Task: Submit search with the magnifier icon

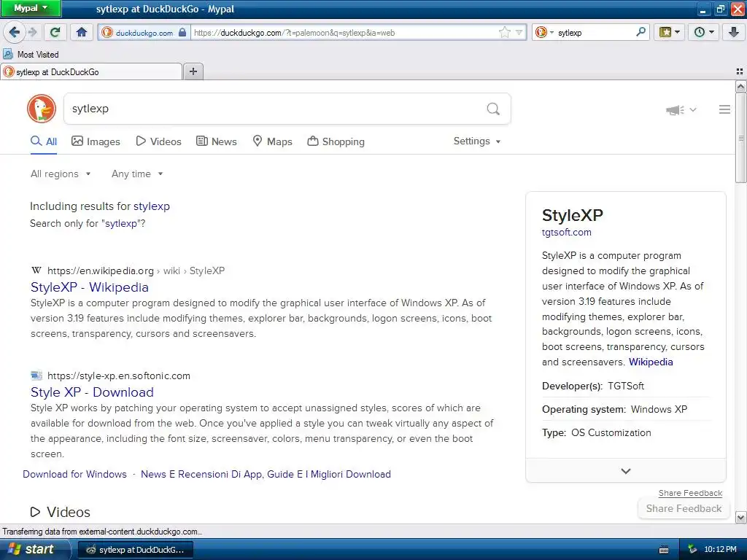Action: pos(493,109)
